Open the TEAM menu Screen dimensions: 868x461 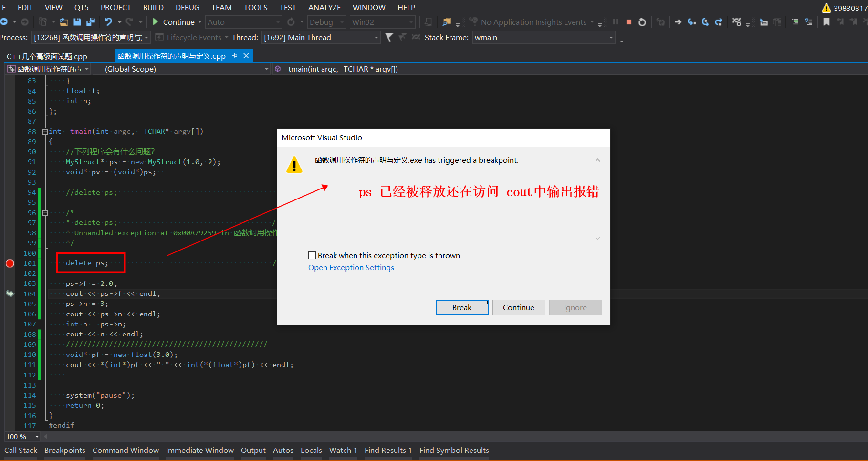tap(221, 7)
